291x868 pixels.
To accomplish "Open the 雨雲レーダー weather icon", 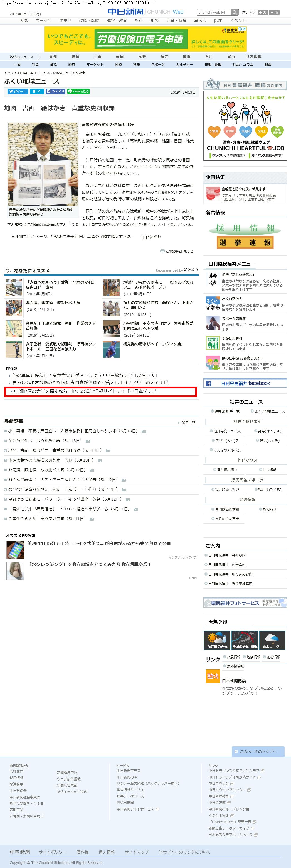I will [272, 640].
